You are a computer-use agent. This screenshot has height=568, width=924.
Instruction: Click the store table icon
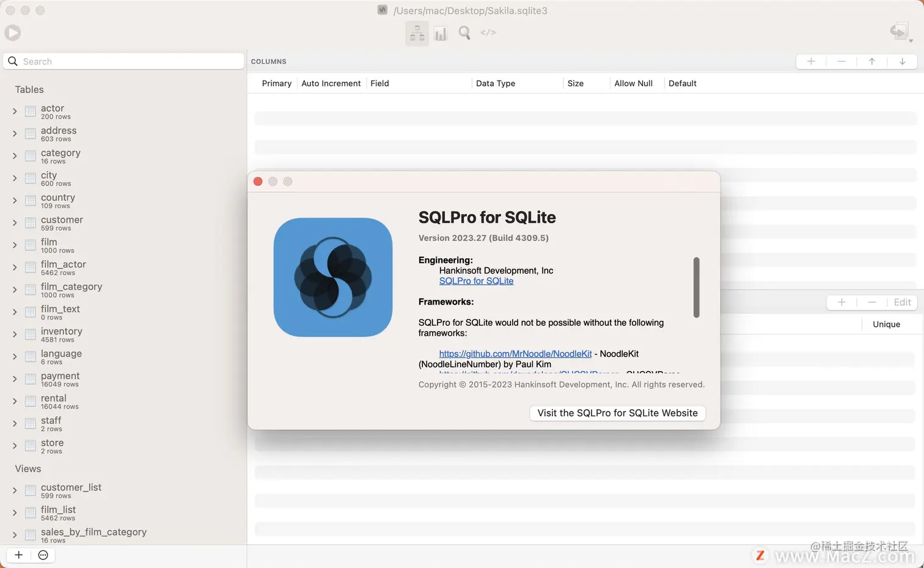30,446
